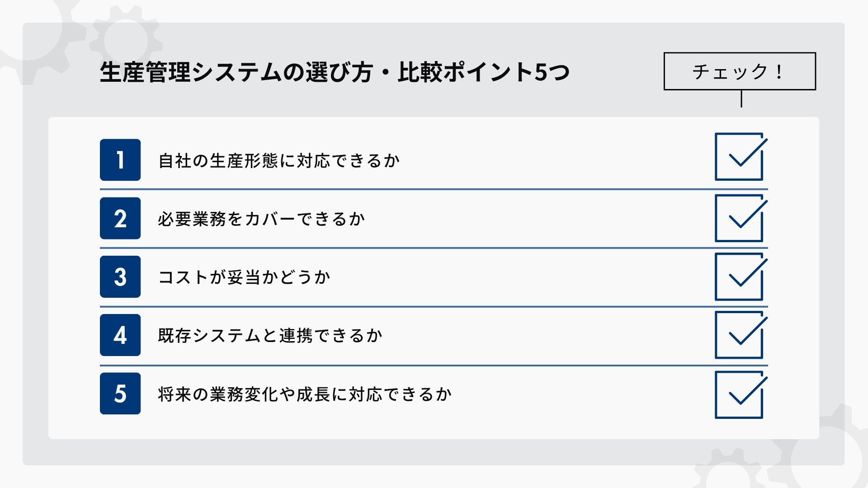Toggle checkbox for 自社の生産形態に対応できるか
The image size is (868, 488).
(739, 157)
